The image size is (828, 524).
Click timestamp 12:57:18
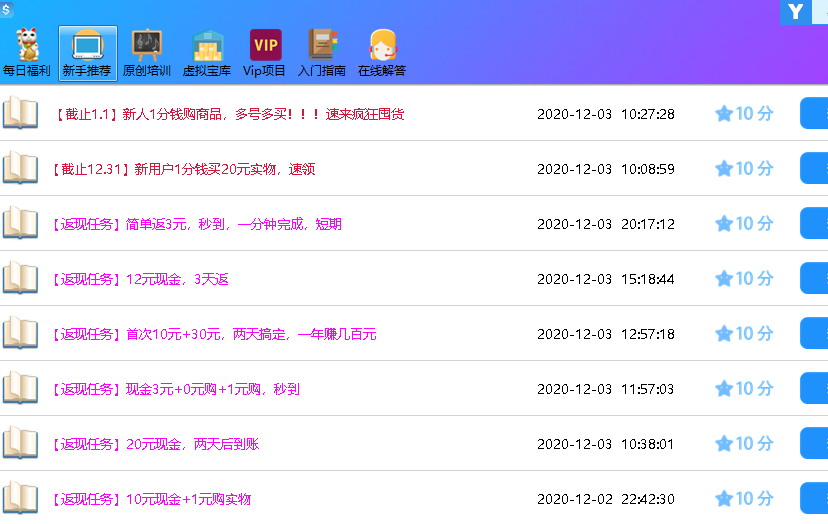click(648, 334)
